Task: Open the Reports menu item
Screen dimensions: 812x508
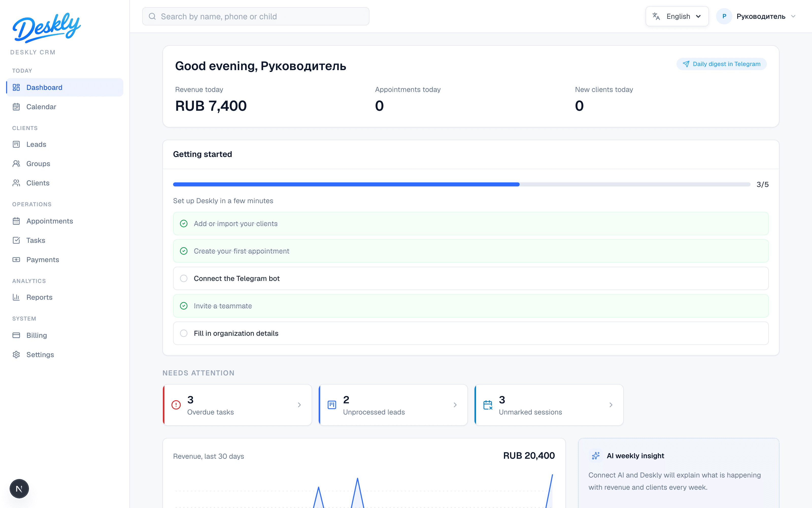Action: 65,297
